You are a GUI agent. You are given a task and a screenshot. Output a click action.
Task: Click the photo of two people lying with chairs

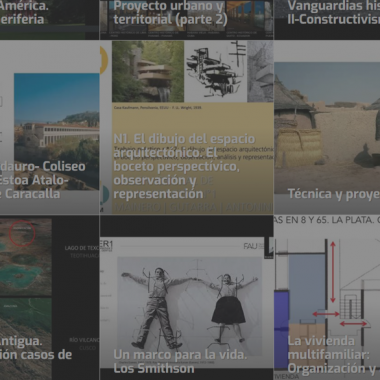pos(189,306)
